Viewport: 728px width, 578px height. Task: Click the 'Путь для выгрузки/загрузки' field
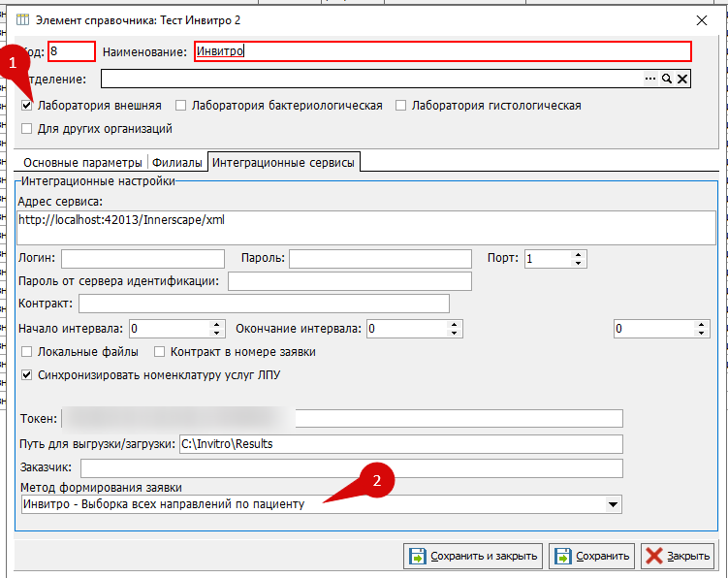(399, 444)
